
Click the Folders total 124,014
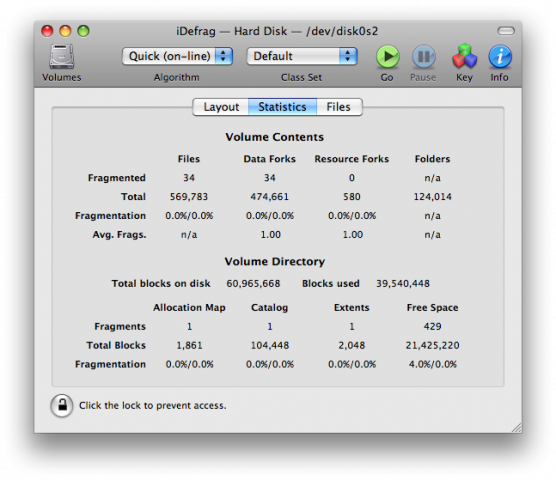point(433,197)
